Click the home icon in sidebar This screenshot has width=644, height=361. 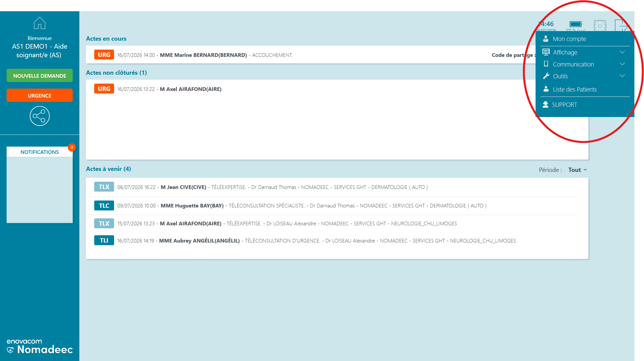coord(40,23)
